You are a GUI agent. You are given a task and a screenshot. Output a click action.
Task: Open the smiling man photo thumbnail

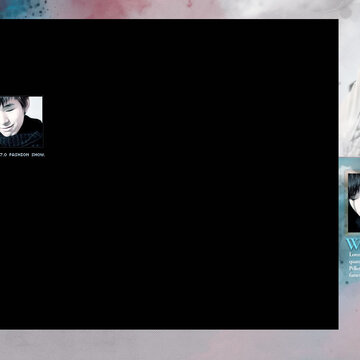pyautogui.click(x=21, y=122)
